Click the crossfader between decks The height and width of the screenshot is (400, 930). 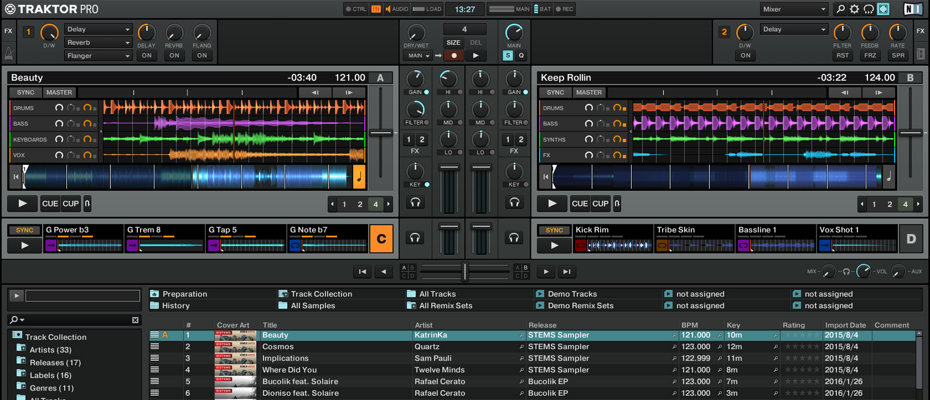[x=465, y=271]
